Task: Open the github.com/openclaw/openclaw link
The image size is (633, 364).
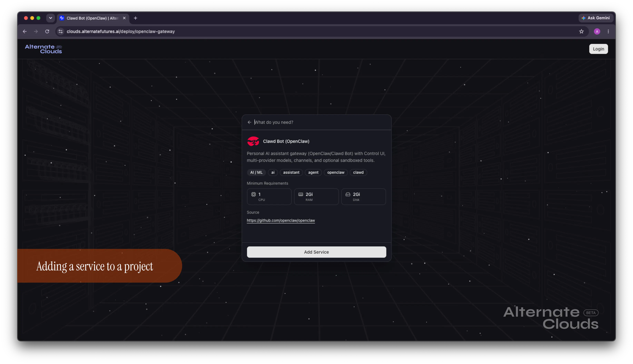Action: [281, 220]
